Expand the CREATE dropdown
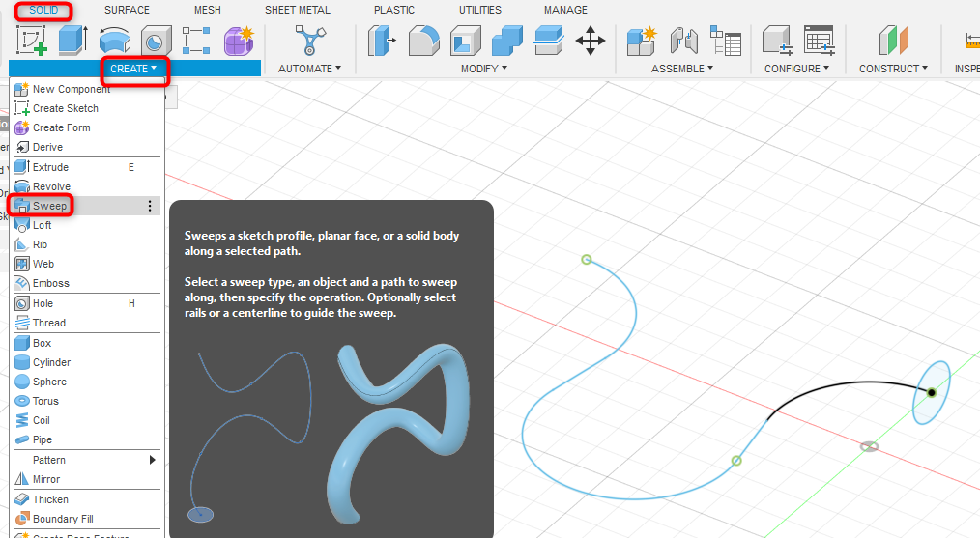This screenshot has width=980, height=538. pyautogui.click(x=133, y=69)
